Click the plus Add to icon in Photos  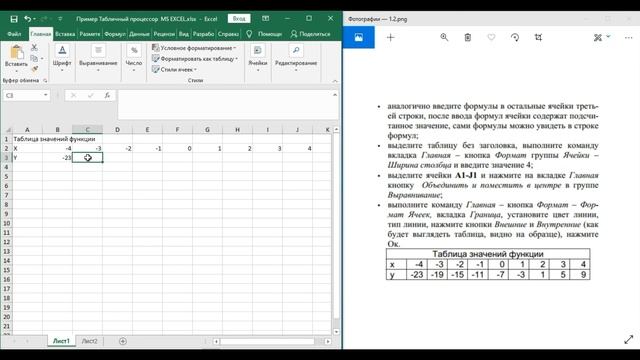point(391,38)
